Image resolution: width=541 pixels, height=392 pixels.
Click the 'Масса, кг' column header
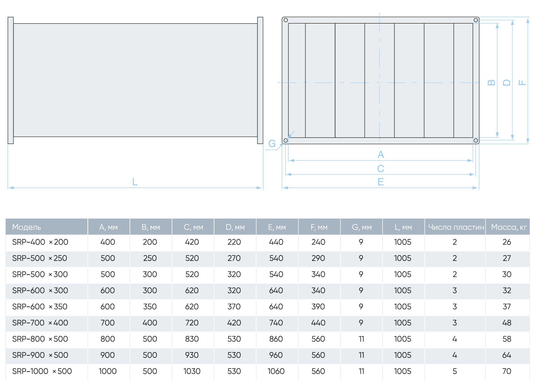point(509,227)
